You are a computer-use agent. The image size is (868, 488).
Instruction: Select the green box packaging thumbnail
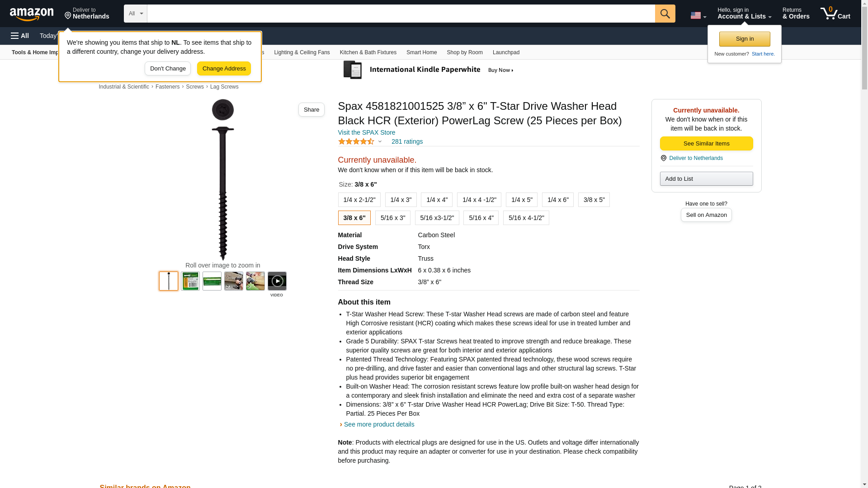(190, 281)
